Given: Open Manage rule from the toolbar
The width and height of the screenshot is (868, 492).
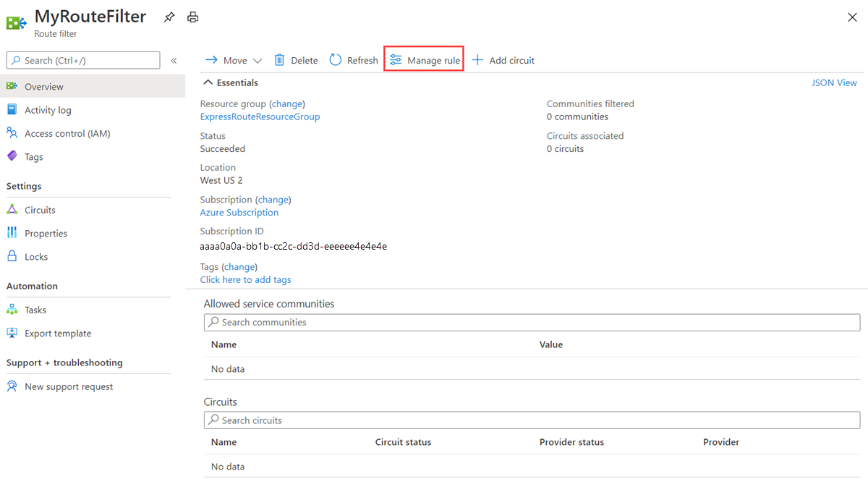Looking at the screenshot, I should click(x=423, y=60).
